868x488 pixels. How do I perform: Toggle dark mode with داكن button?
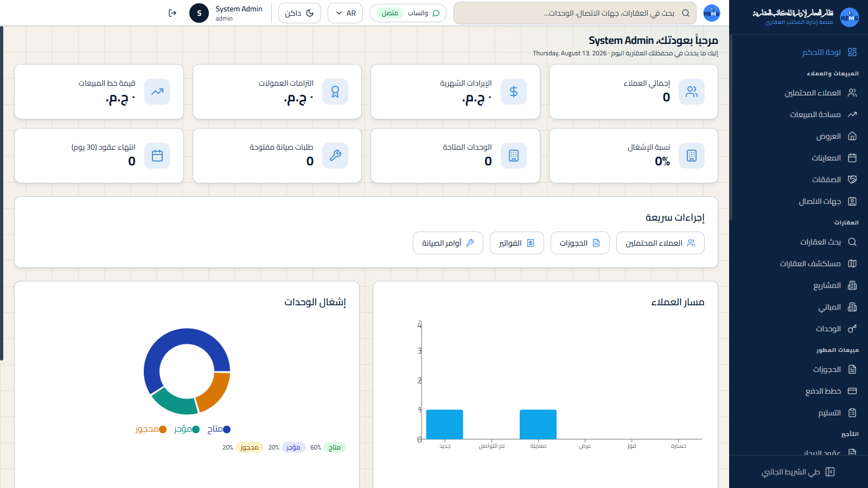(x=299, y=13)
